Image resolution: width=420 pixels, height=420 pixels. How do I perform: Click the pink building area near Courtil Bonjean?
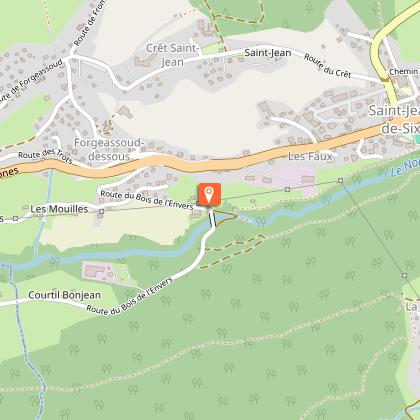[99, 272]
